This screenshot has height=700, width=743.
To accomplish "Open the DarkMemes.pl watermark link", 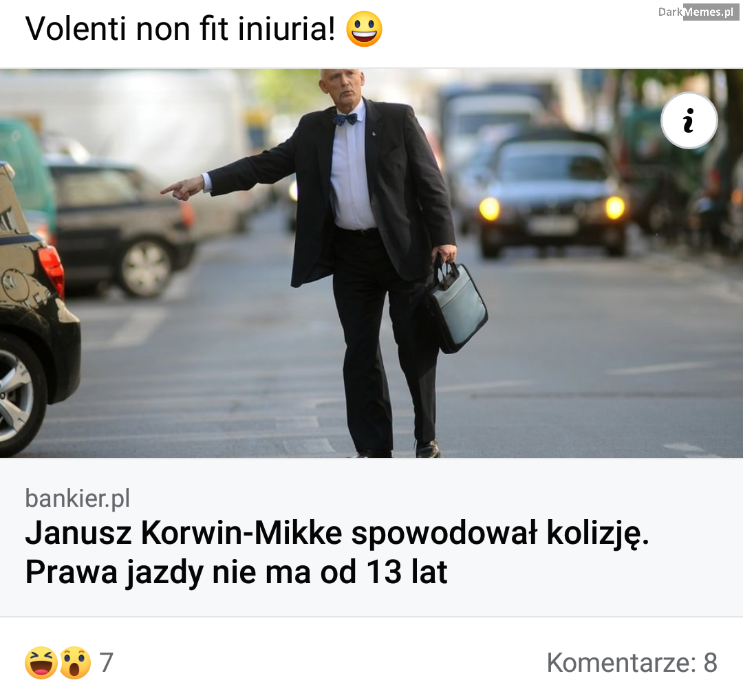I will (698, 12).
